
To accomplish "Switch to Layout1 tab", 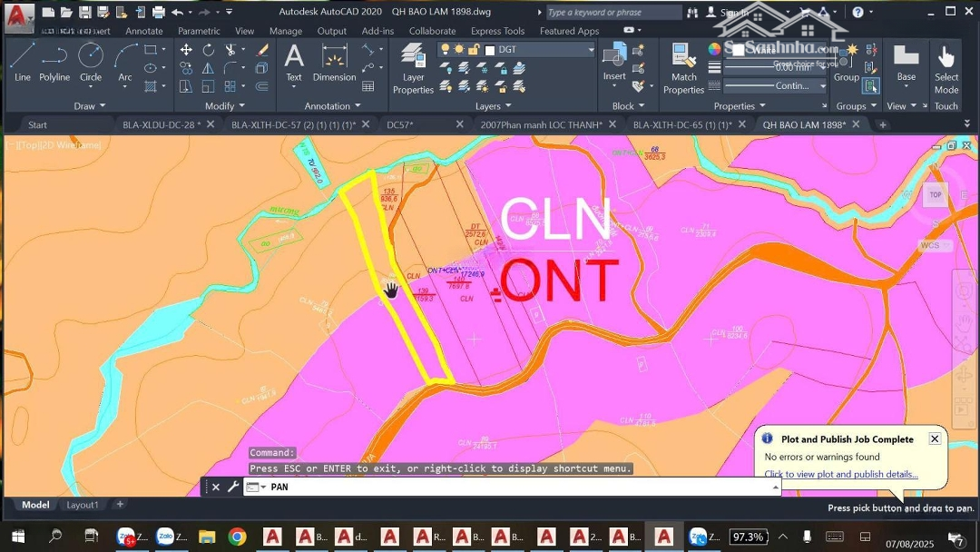I will pos(83,505).
